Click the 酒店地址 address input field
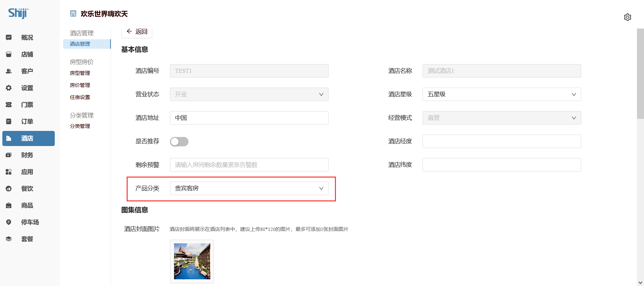Viewport: 644px width, 286px height. (x=249, y=118)
